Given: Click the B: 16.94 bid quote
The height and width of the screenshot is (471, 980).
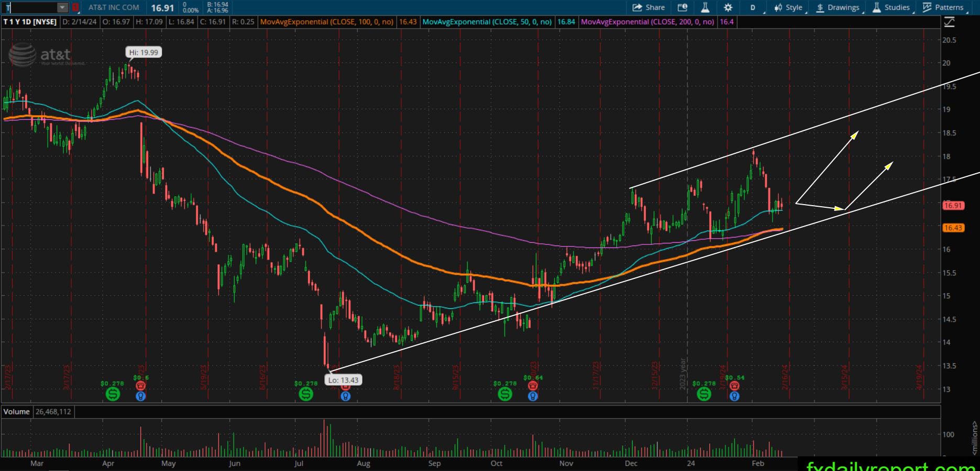Looking at the screenshot, I should 217,4.
